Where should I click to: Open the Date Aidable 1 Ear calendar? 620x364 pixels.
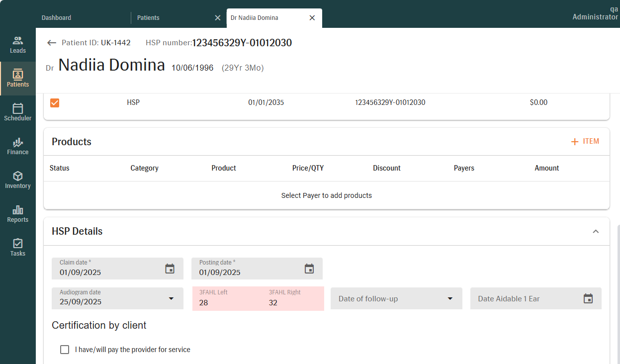(x=588, y=298)
